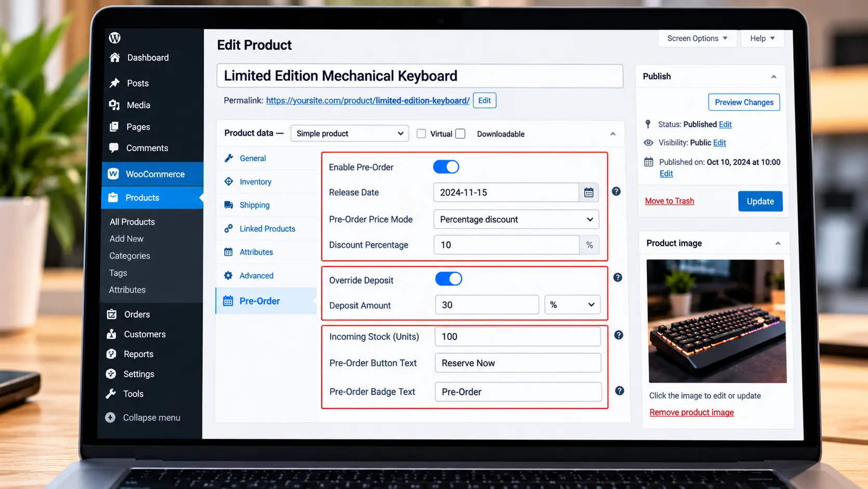Click help icon beside Release Date
This screenshot has height=489, width=868.
tap(616, 191)
